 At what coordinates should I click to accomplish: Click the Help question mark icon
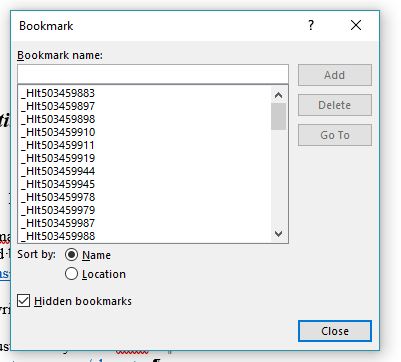311,25
